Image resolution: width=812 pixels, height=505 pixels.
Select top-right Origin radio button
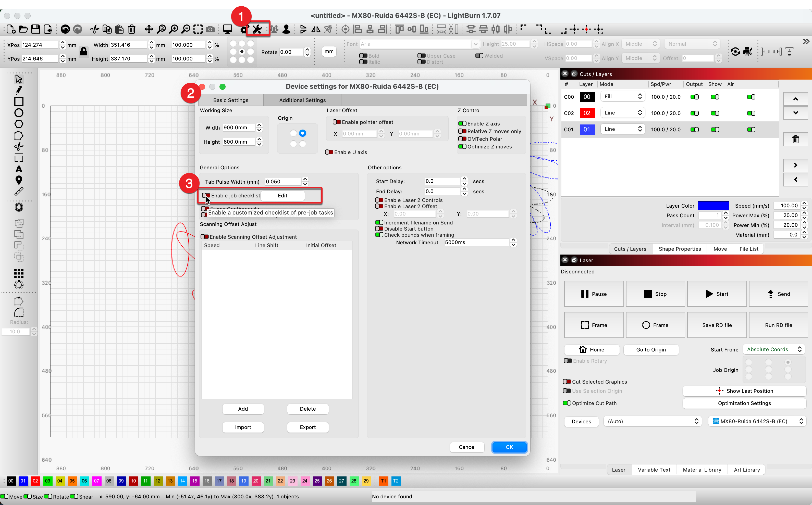point(302,133)
